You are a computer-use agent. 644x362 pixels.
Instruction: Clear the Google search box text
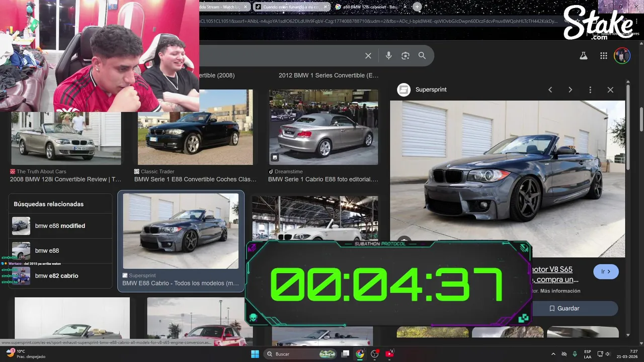coord(368,56)
